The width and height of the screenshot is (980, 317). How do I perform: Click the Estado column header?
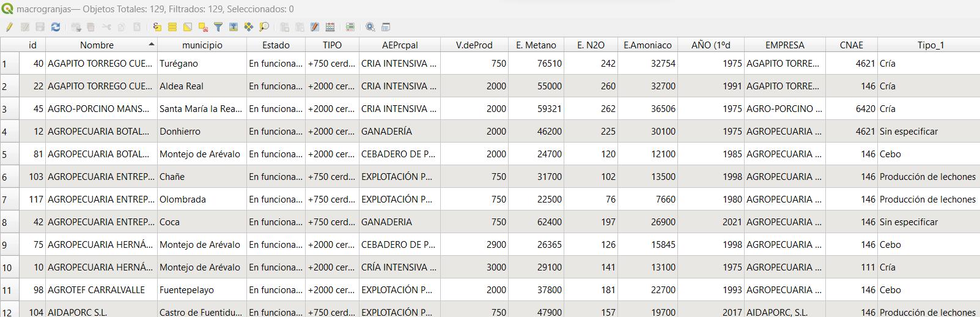[x=276, y=45]
